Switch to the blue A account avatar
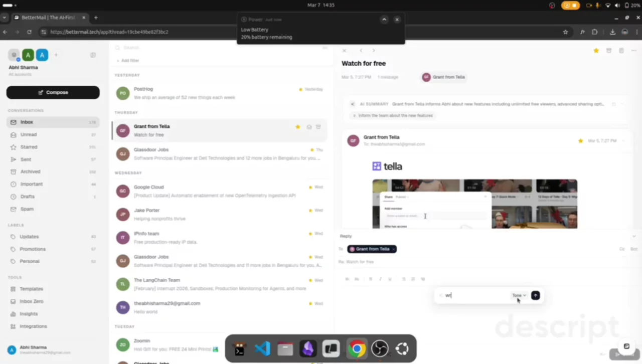 tap(42, 55)
